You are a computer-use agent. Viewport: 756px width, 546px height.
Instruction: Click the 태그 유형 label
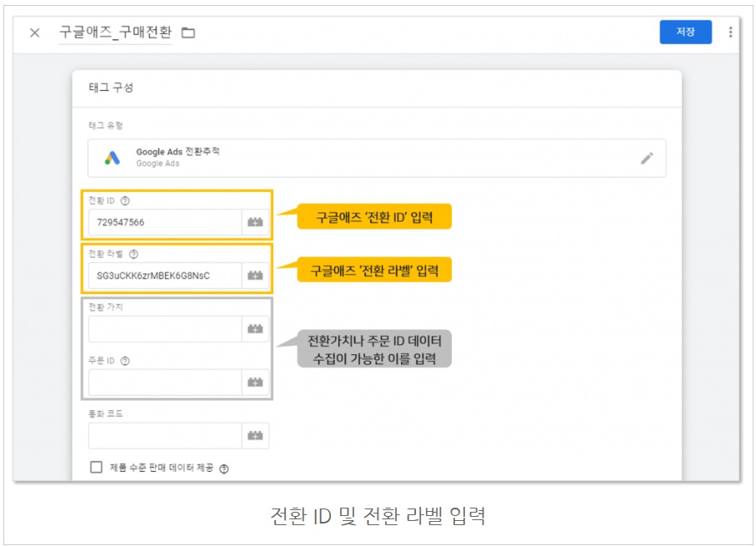pyautogui.click(x=106, y=126)
